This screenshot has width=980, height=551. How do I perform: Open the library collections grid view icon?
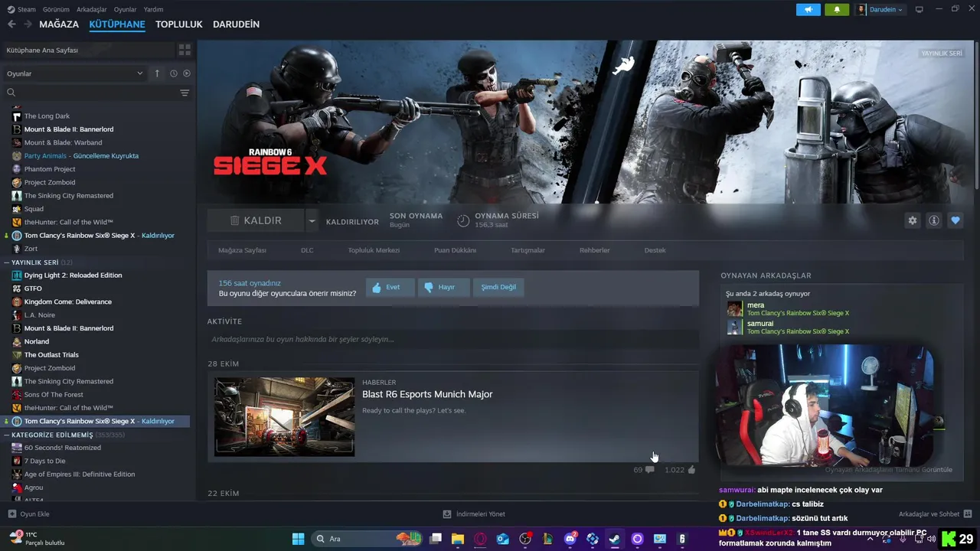(x=185, y=50)
